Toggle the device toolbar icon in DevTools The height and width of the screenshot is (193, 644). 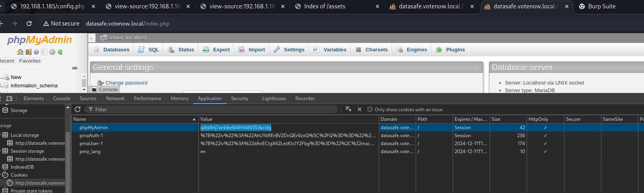10,98
